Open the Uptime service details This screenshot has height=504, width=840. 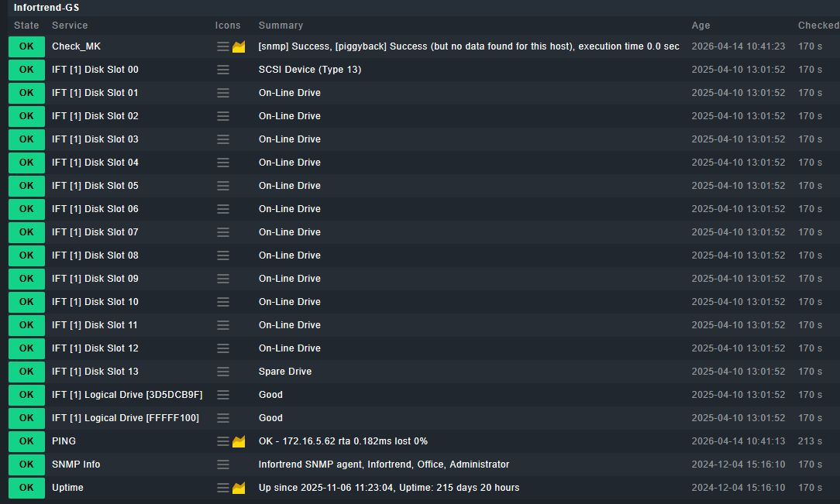[x=67, y=488]
